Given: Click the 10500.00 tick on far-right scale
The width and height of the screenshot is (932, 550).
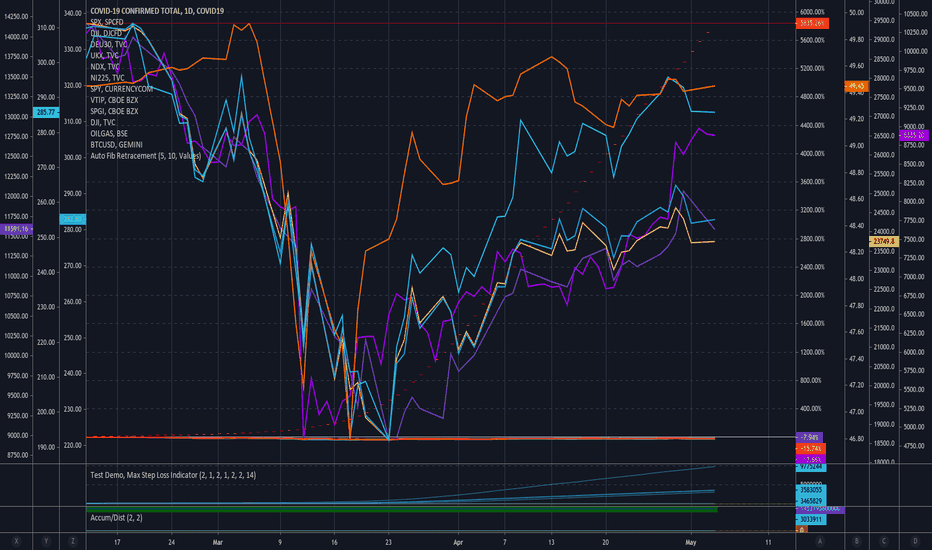Looking at the screenshot, I should [x=915, y=14].
